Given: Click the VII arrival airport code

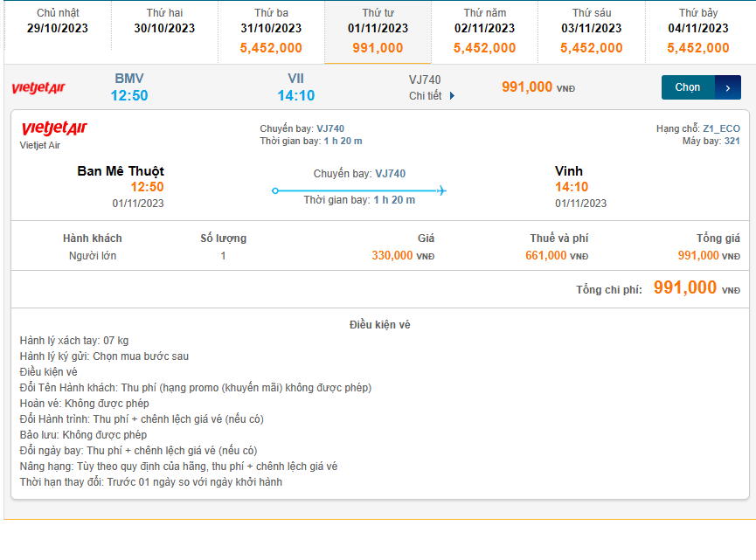Looking at the screenshot, I should click(295, 79).
